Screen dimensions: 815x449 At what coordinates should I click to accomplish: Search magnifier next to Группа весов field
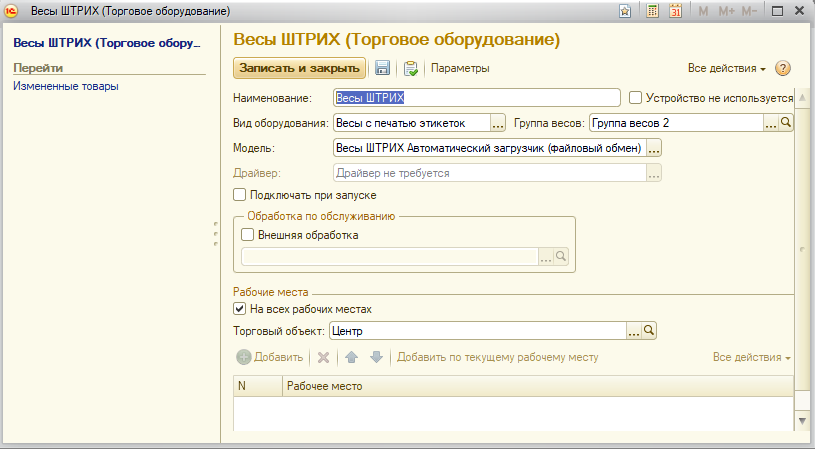[785, 123]
